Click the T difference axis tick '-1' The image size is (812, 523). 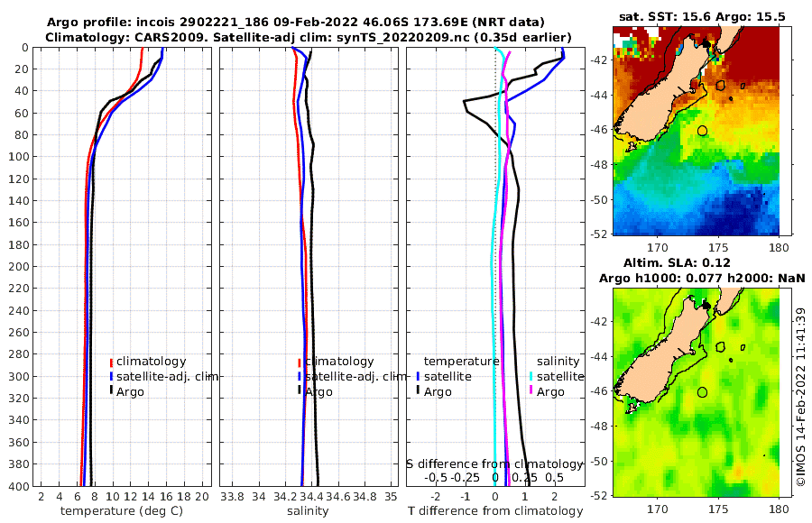pyautogui.click(x=465, y=497)
